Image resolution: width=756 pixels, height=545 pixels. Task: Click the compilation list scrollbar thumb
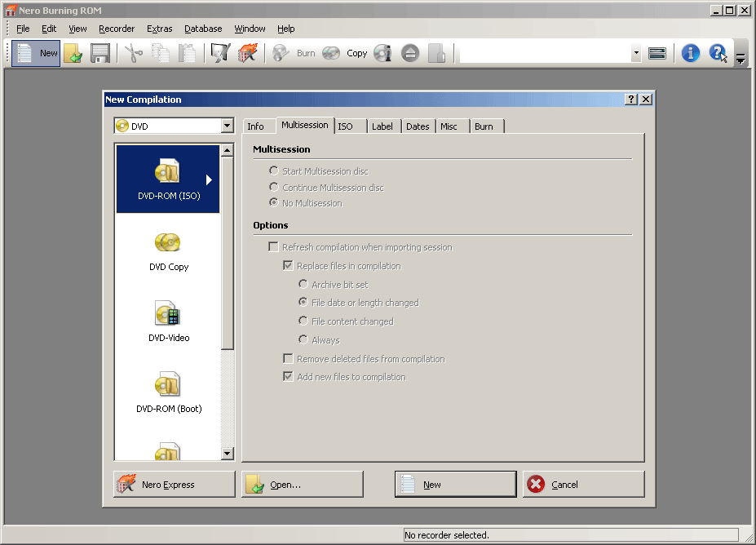[227, 253]
